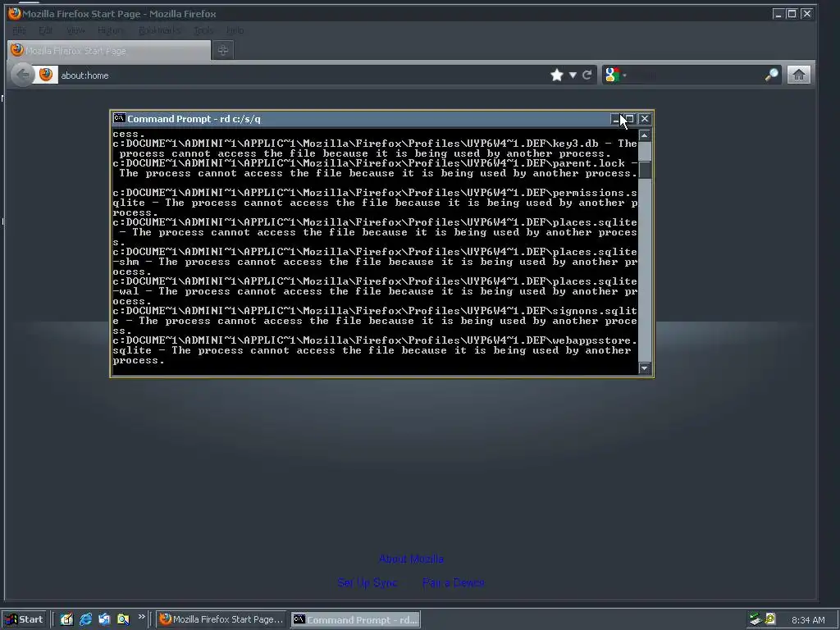
Task: Expand hidden Quick Launch icons chevron
Action: 141,617
